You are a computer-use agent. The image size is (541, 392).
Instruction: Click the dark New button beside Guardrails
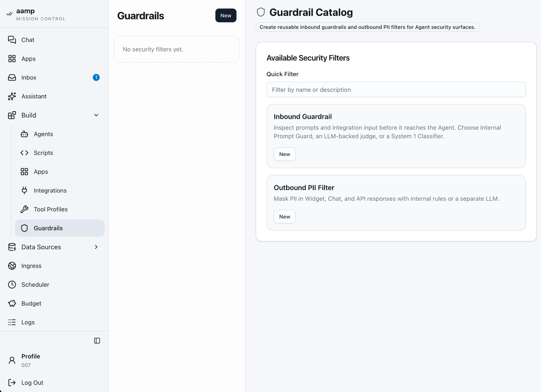point(226,16)
